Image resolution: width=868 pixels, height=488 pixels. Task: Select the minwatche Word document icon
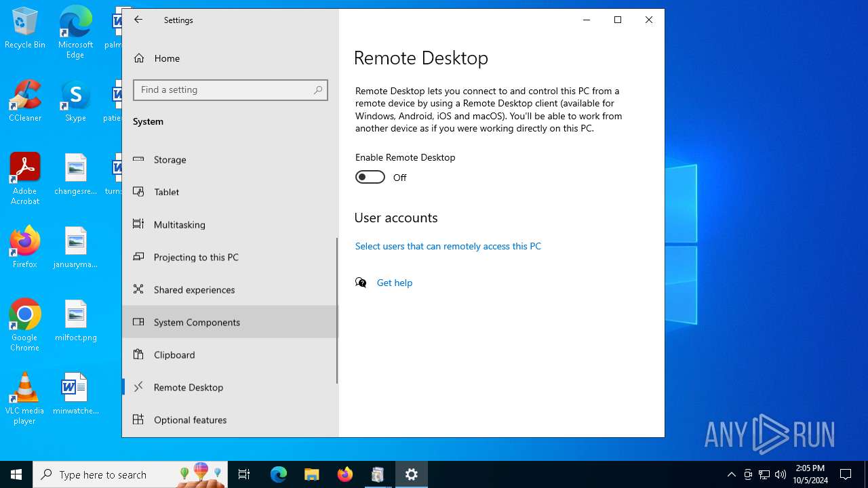pyautogui.click(x=75, y=394)
